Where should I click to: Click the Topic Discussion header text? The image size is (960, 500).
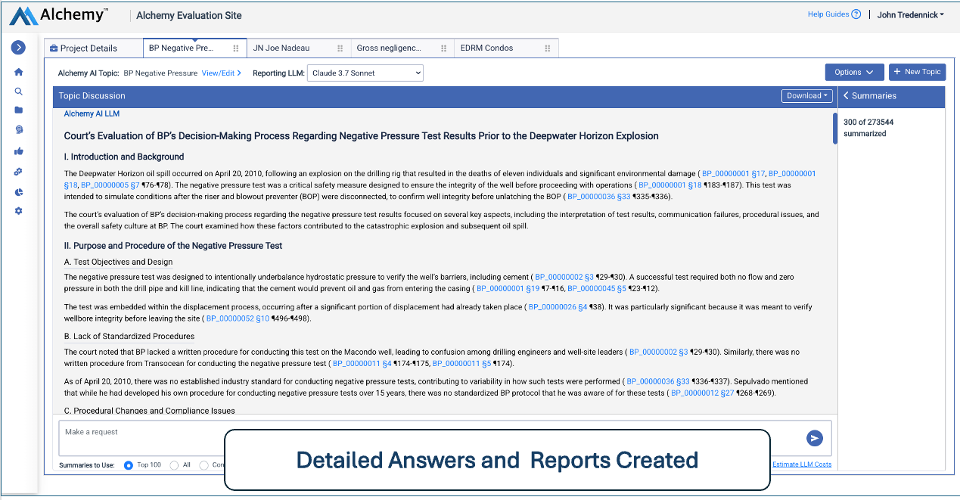pos(92,95)
